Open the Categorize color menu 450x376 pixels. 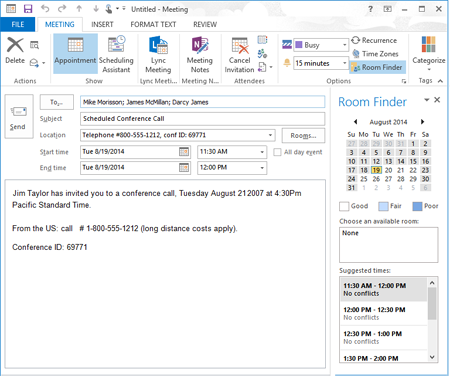pyautogui.click(x=429, y=53)
